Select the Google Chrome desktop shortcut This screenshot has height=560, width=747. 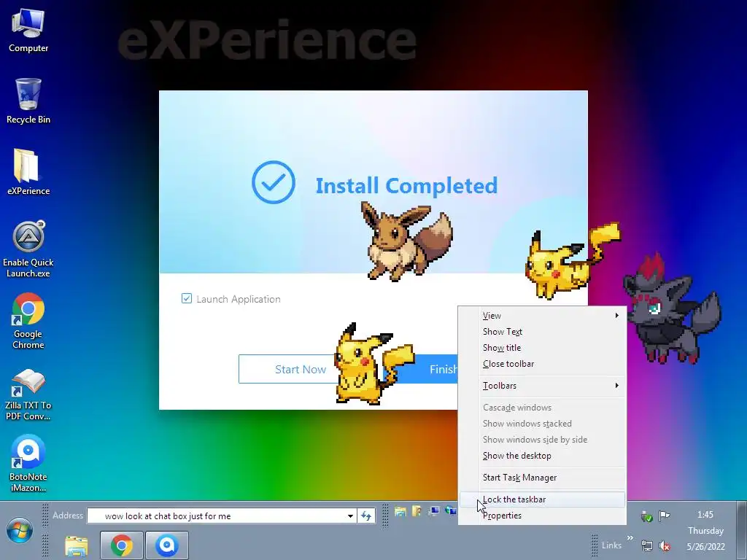(x=28, y=321)
